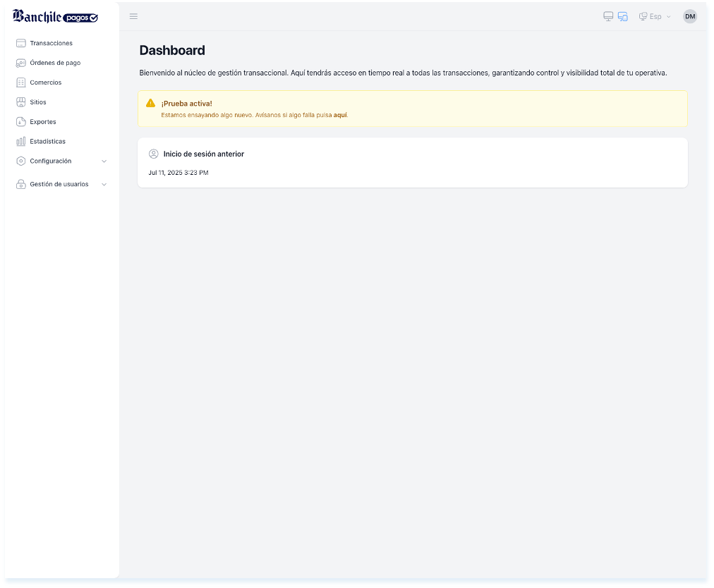The width and height of the screenshot is (714, 588).
Task: Click the language chat-monitor icon
Action: [643, 16]
